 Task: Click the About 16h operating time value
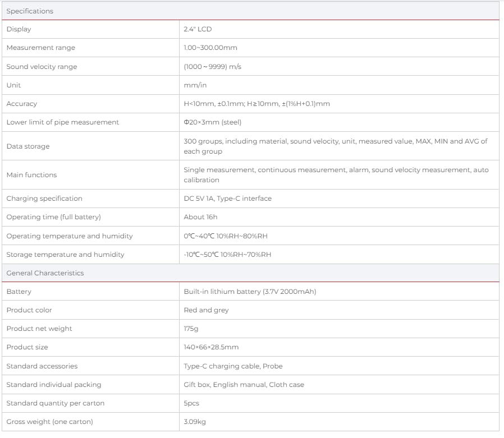[x=200, y=217]
